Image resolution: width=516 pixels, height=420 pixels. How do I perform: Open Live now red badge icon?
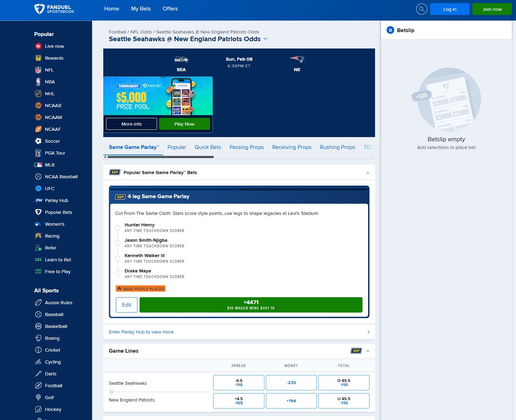coord(38,46)
